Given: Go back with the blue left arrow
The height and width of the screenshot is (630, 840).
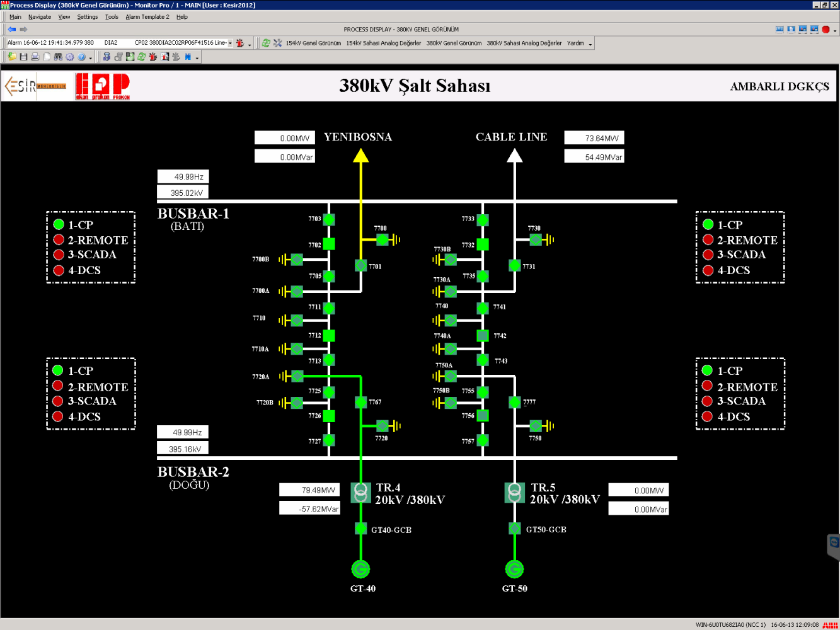Looking at the screenshot, I should point(11,29).
